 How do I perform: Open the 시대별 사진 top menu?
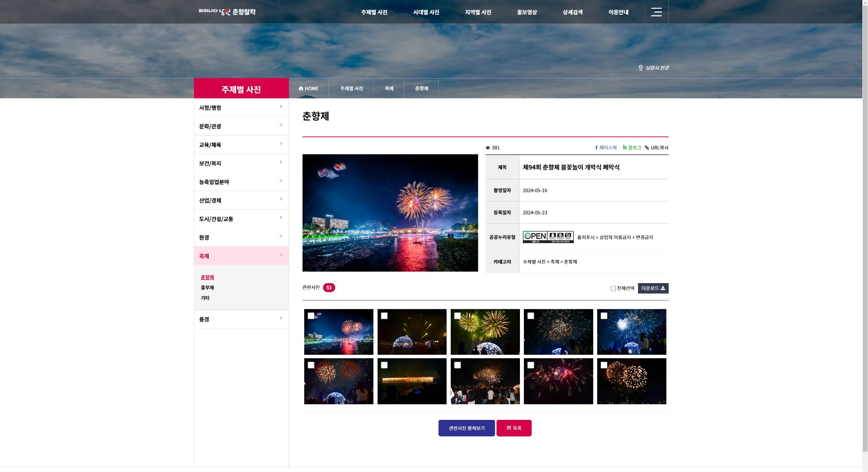(x=426, y=12)
